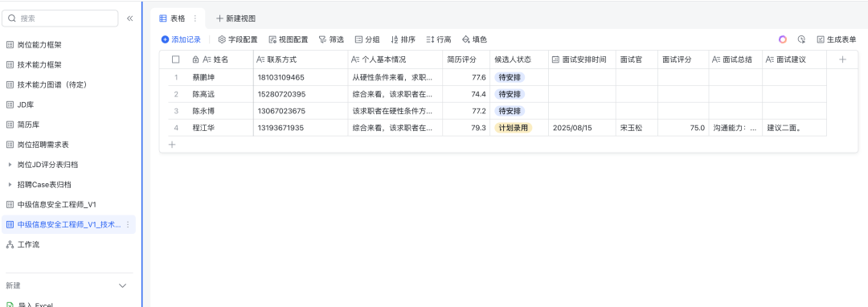Open the 工作流 workflow item
The height and width of the screenshot is (307, 868).
click(x=68, y=244)
